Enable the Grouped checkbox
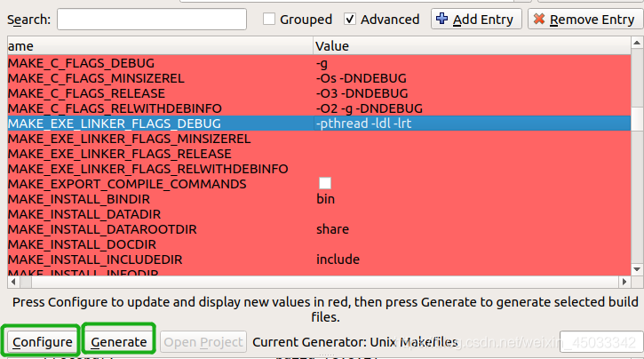 [269, 19]
